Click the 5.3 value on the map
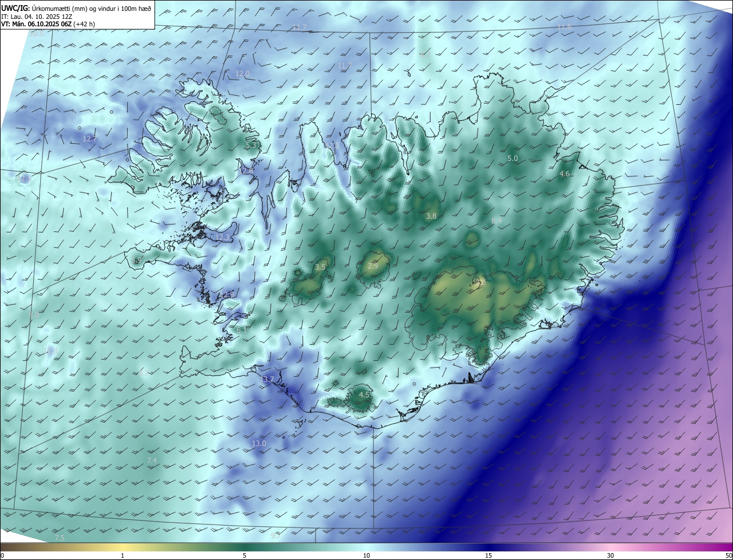The width and height of the screenshot is (733, 560). tap(251, 145)
